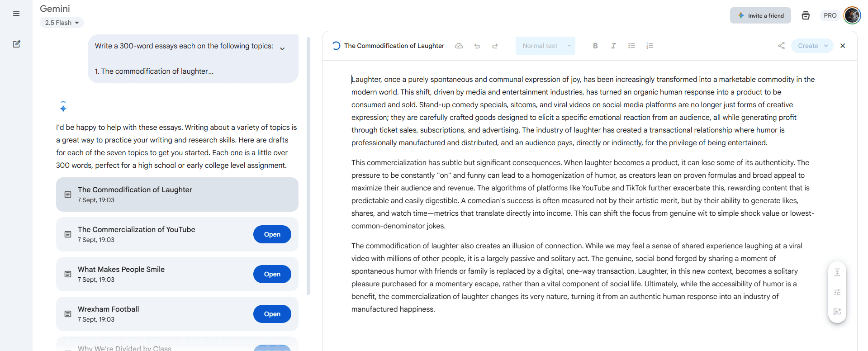The image size is (868, 351).
Task: Insert a numbered list
Action: point(650,46)
